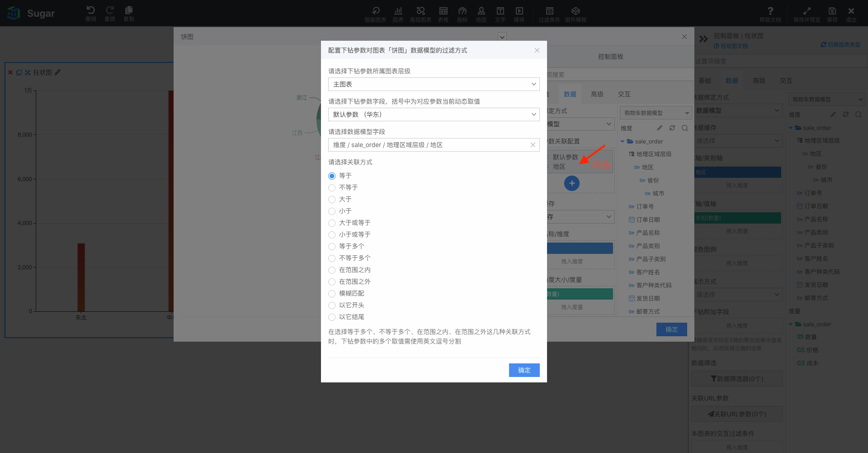Select the 小于 radio option
868x453 pixels.
332,211
